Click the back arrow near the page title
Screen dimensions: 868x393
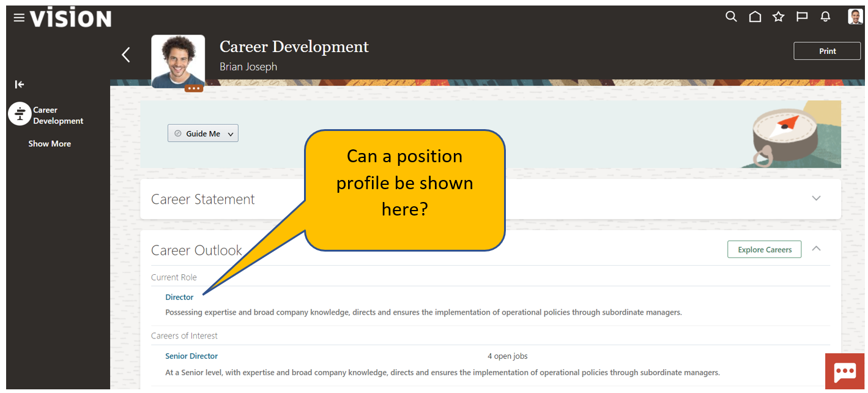click(126, 54)
